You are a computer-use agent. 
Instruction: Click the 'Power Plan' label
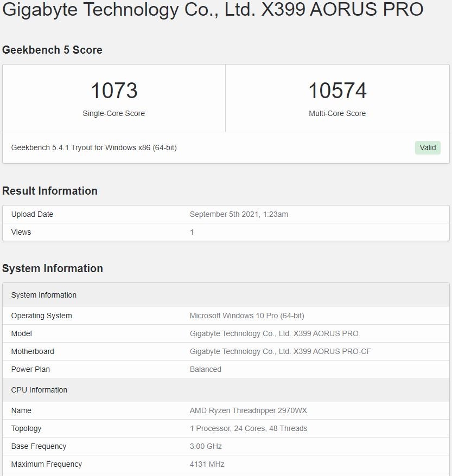(30, 369)
